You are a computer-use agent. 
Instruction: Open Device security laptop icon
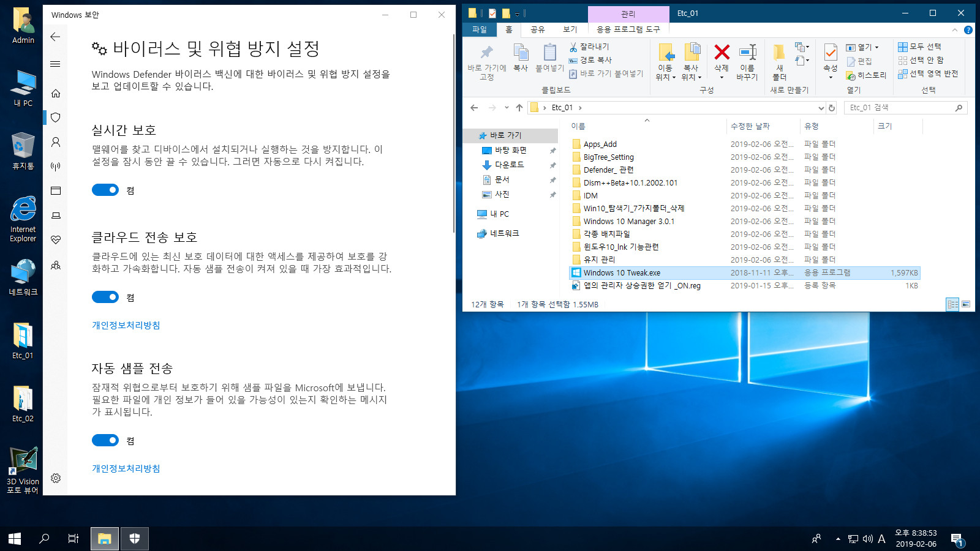click(x=56, y=216)
